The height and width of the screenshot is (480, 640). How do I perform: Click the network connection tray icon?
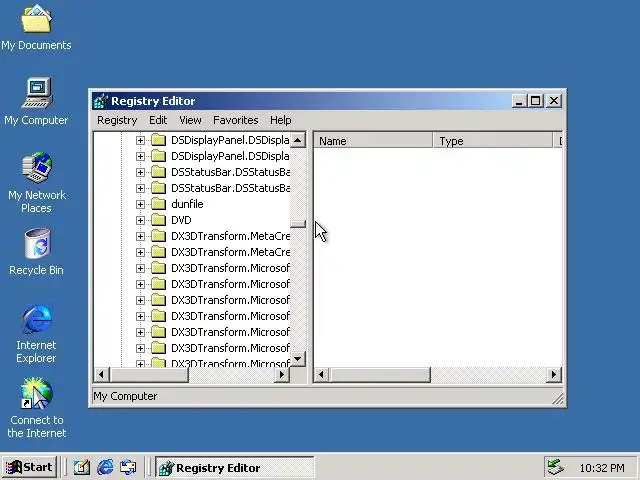[556, 467]
